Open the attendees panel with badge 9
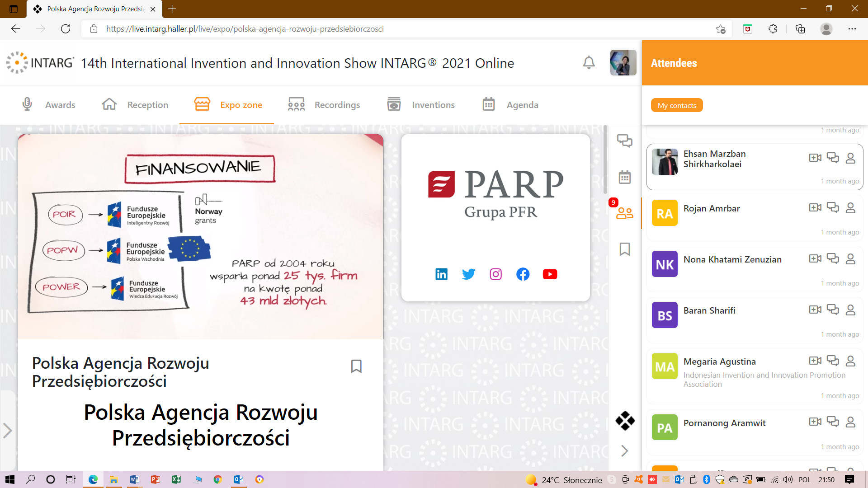The width and height of the screenshot is (868, 488). tap(625, 213)
